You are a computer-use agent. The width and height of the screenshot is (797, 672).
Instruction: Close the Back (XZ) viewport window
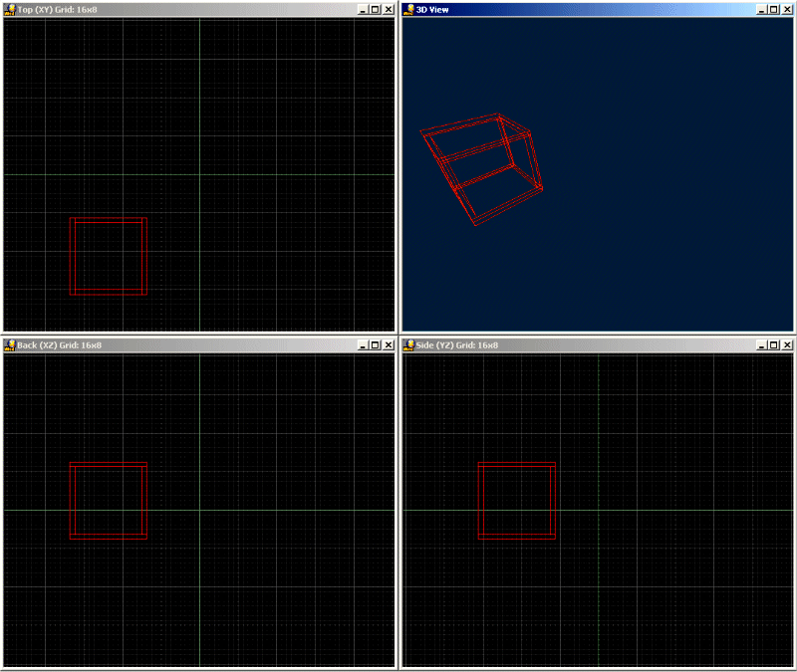click(389, 344)
